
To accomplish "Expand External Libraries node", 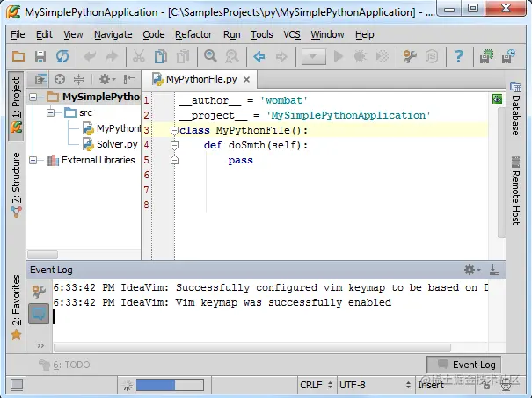I will point(33,161).
